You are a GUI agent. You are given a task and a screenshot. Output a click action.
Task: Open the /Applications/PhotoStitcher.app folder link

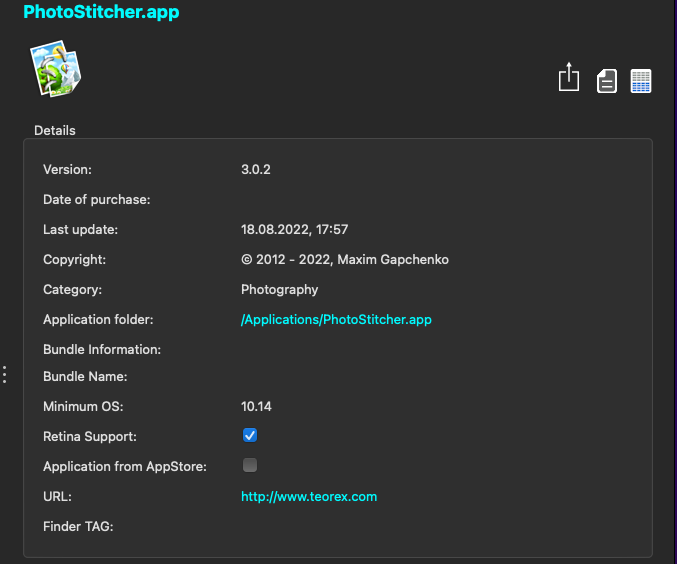[x=336, y=320]
